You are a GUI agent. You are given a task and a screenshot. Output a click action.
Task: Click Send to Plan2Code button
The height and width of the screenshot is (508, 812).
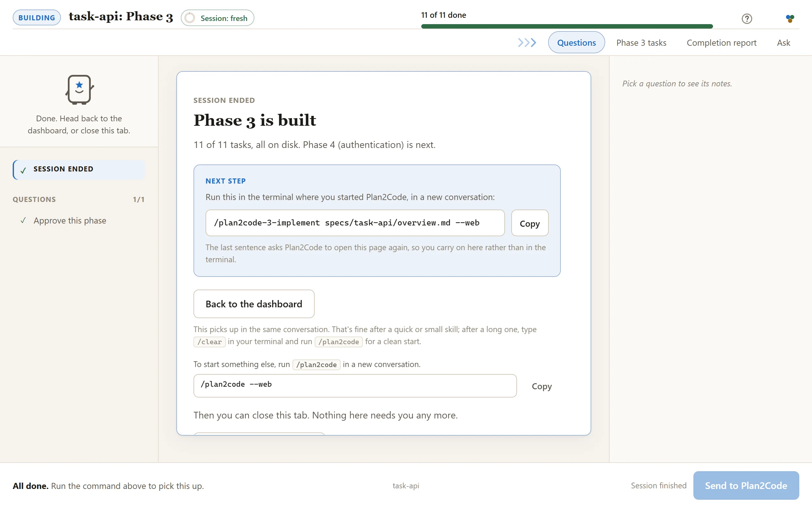coord(746,485)
